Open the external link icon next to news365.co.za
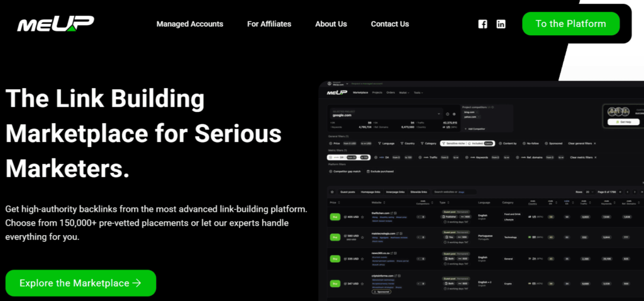 [x=391, y=253]
